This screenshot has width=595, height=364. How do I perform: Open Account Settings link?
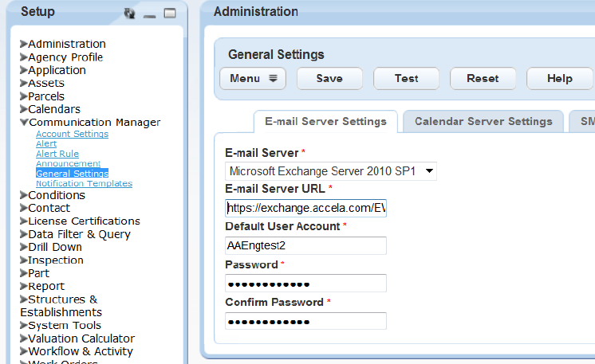click(72, 135)
